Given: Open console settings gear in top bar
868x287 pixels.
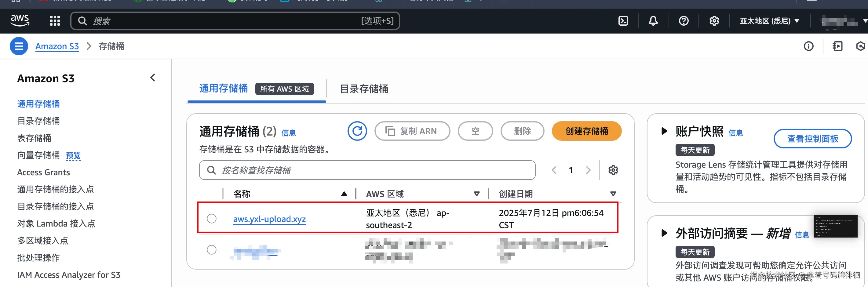Looking at the screenshot, I should tap(714, 21).
